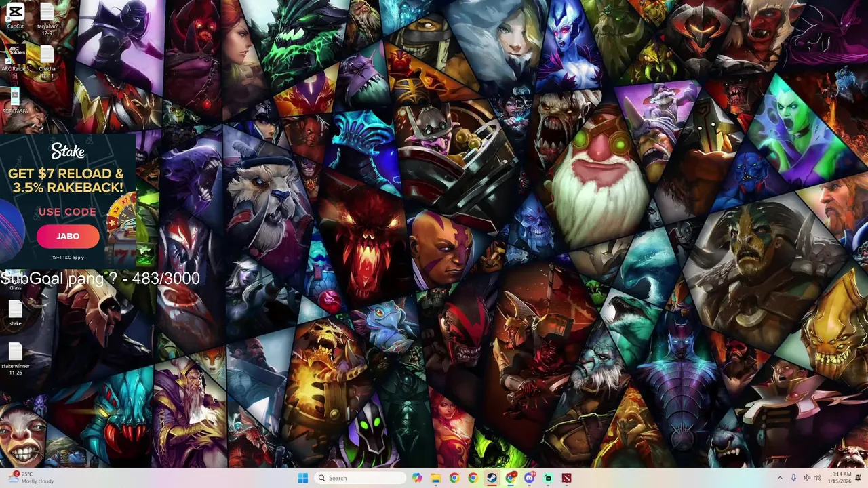Open the clock showing 8:14 AM
868x488 pixels.
[840, 478]
